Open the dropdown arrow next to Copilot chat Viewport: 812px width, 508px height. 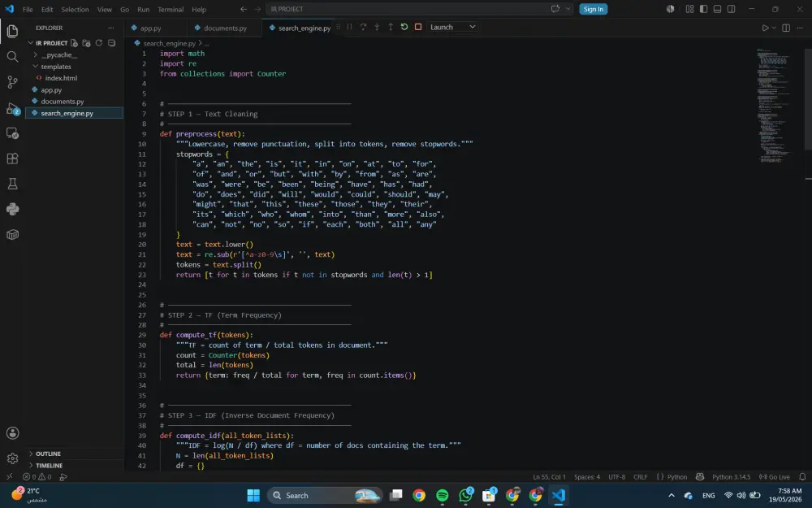click(568, 9)
